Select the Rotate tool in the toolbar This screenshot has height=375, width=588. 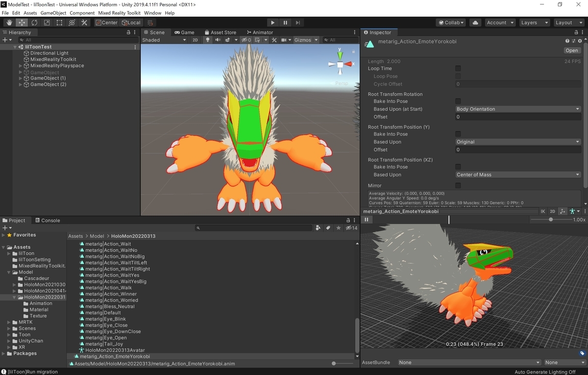click(x=34, y=23)
